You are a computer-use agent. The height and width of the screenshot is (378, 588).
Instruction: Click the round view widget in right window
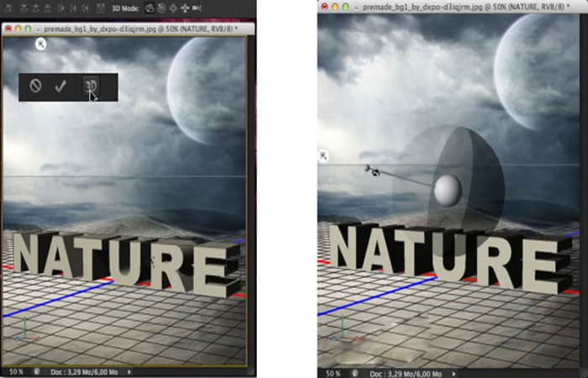point(323,155)
